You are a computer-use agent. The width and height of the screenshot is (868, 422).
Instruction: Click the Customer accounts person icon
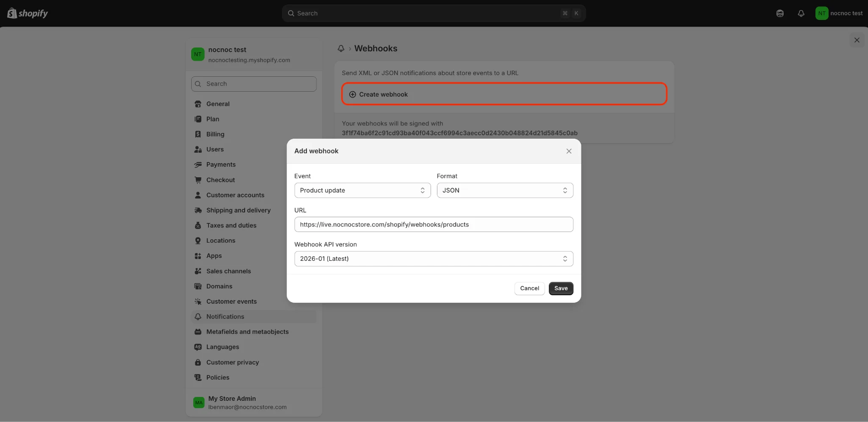pyautogui.click(x=198, y=195)
